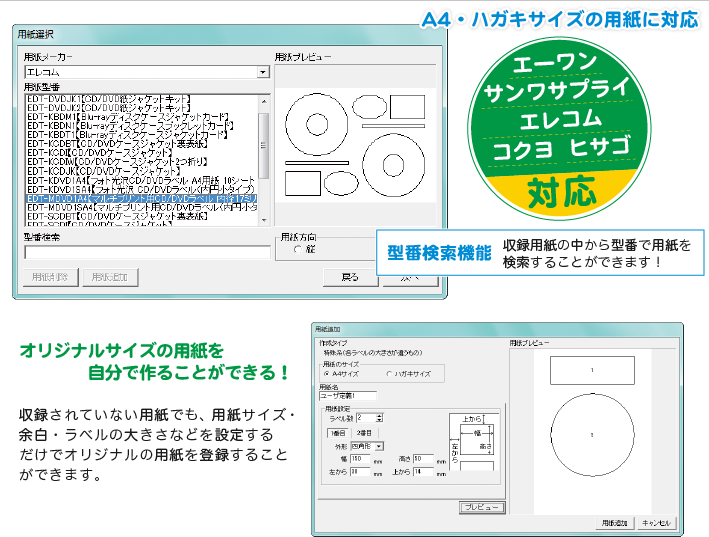Click the 用紙追加 button in 用紙選択 dialog

(110, 277)
